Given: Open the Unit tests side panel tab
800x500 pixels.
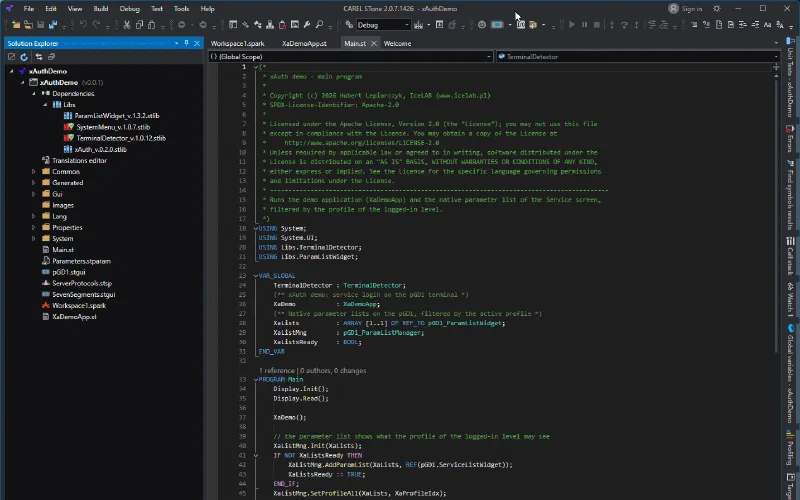Looking at the screenshot, I should 790,77.
